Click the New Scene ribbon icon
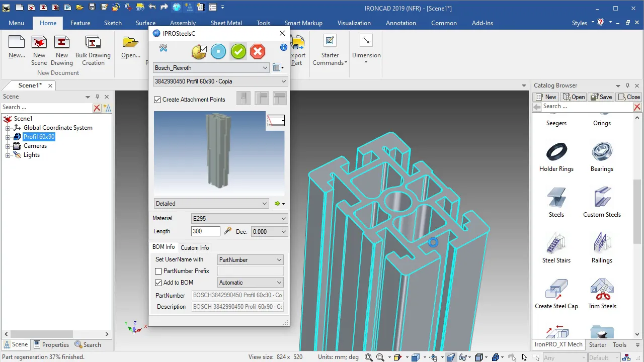The height and width of the screenshot is (362, 644). (39, 51)
